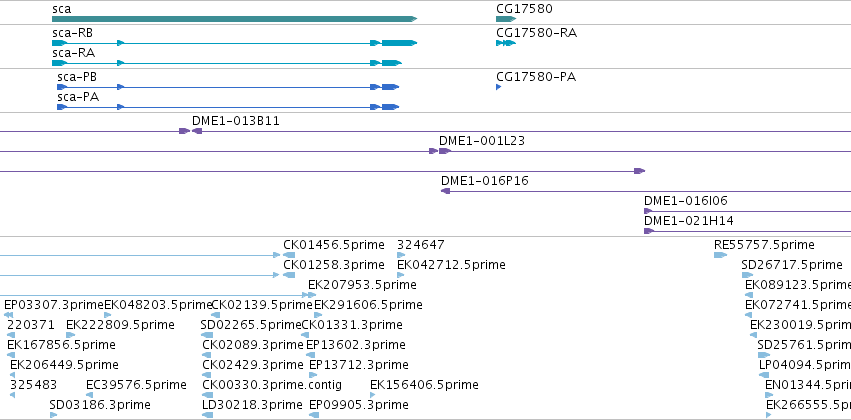
Task: Select the sca gene bar
Action: pyautogui.click(x=234, y=19)
